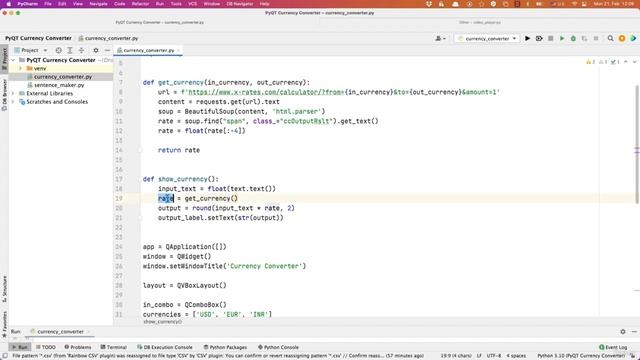This screenshot has width=640, height=360.
Task: Expand the venv folder
Action: 20,68
